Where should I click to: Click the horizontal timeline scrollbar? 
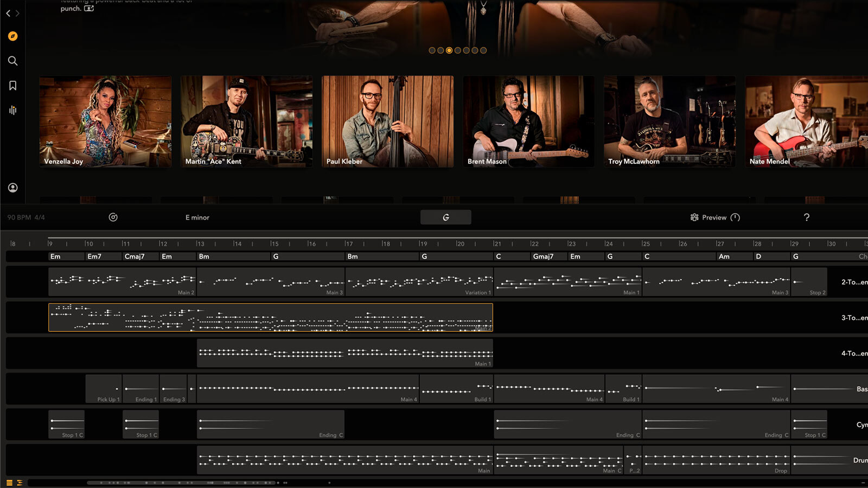[x=182, y=483]
